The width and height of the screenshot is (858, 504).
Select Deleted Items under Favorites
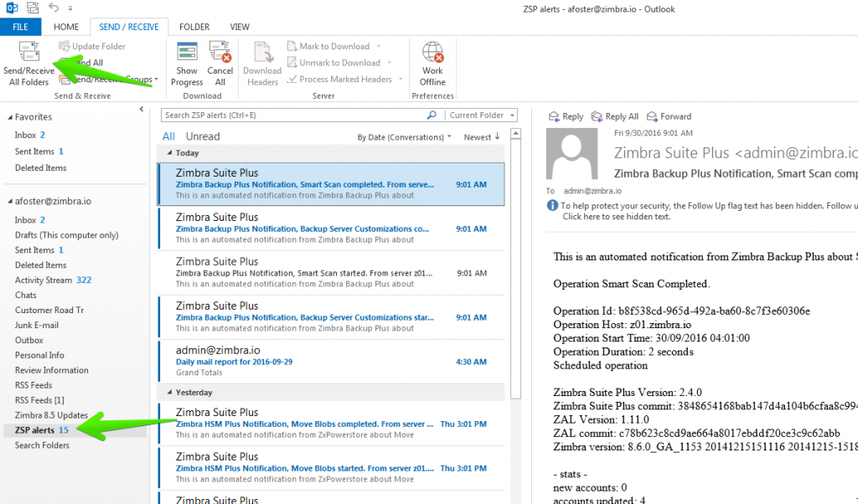[40, 167]
